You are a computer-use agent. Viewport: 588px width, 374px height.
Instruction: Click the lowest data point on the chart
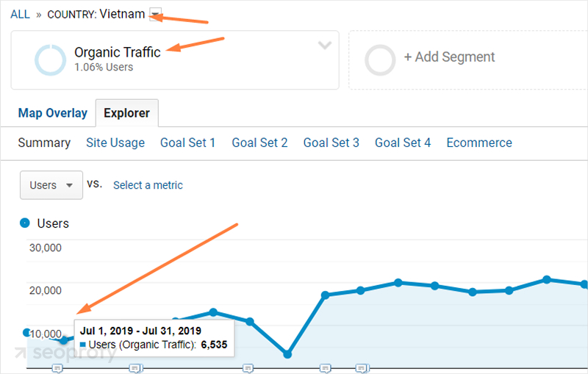click(287, 354)
